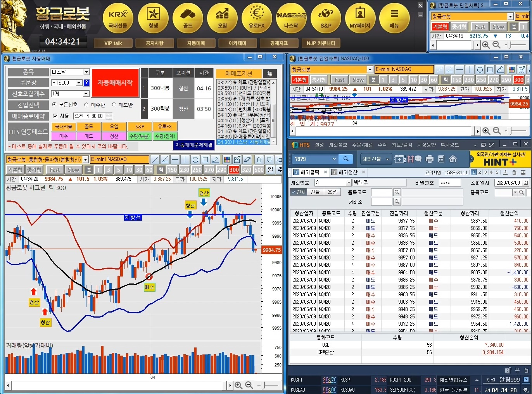Open the 주문/체결 menu in HTS
Image resolution: width=532 pixels, height=394 pixels.
[x=362, y=145]
